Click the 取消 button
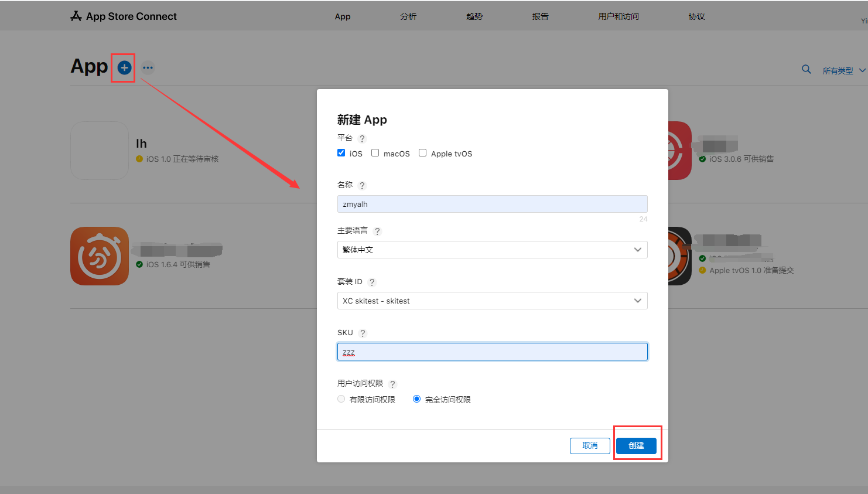 click(x=590, y=446)
